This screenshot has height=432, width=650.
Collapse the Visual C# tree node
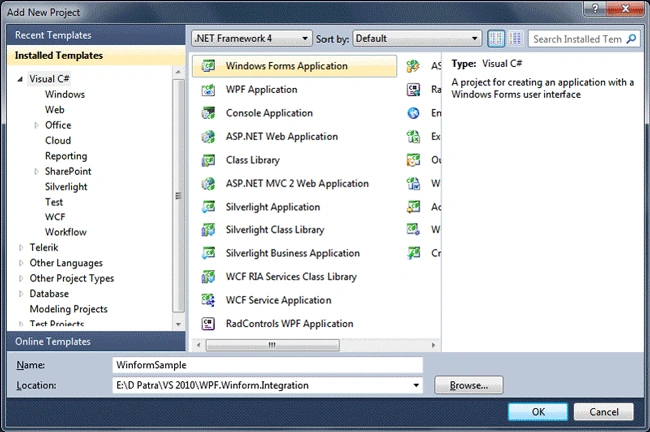pyautogui.click(x=20, y=79)
